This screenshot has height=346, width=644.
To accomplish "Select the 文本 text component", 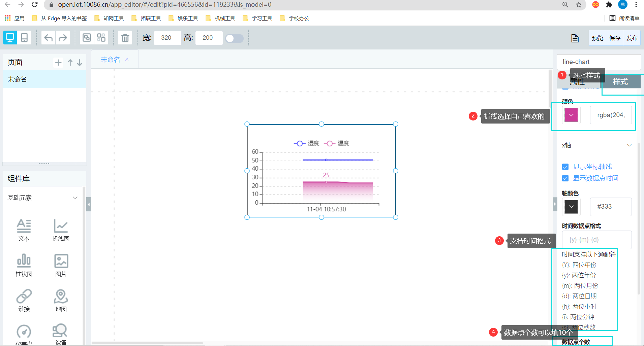I will pos(24,230).
